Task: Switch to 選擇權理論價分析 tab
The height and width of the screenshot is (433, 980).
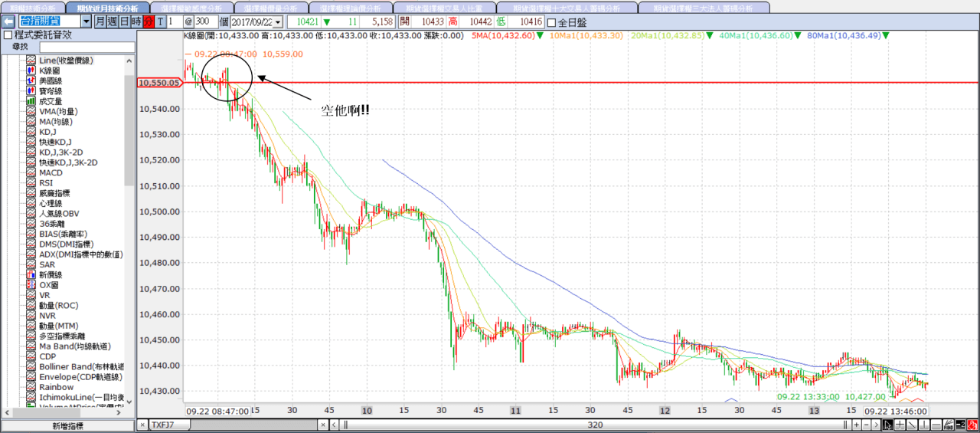Action: [x=350, y=8]
